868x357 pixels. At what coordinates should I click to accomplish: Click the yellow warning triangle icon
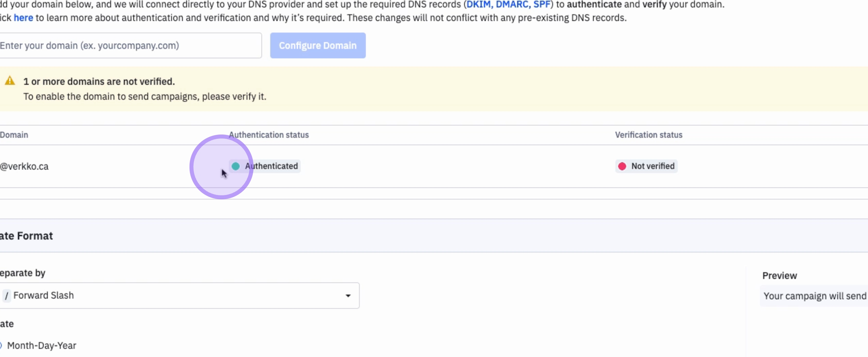(x=10, y=81)
